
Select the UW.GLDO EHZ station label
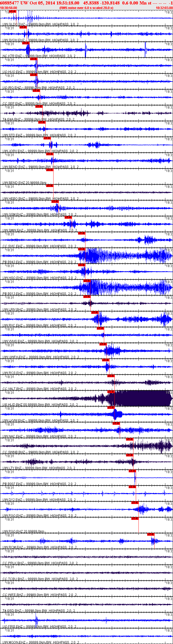point(14,24)
